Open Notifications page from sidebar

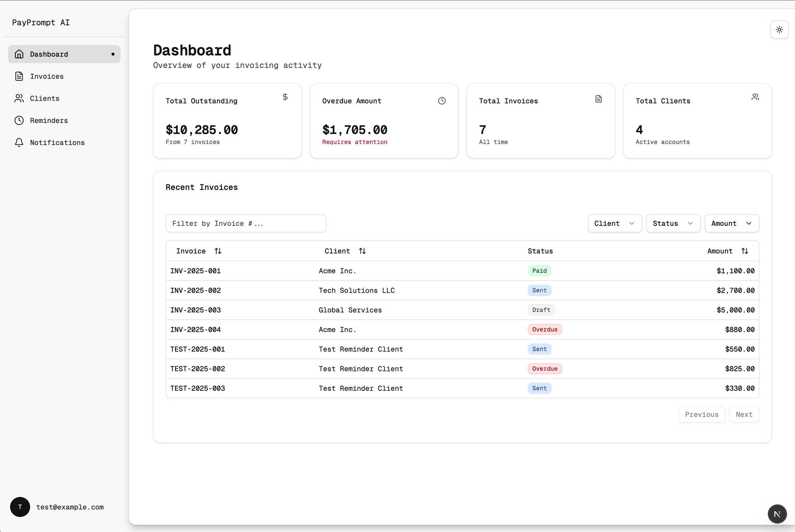(64, 143)
